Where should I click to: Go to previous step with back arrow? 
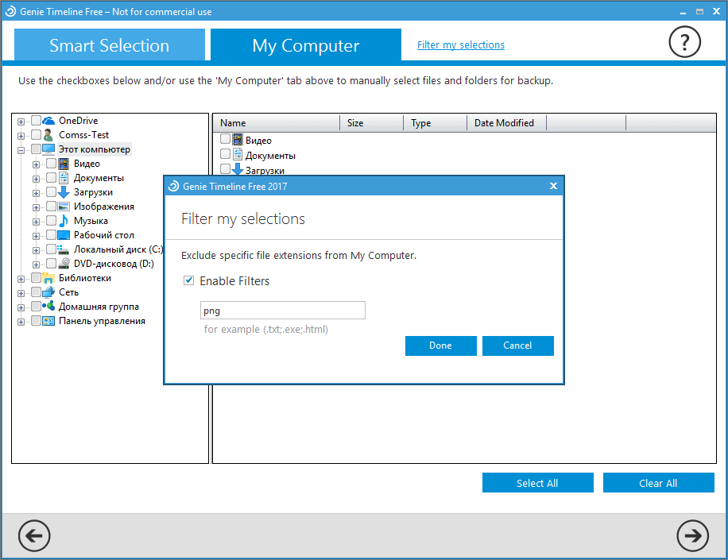click(x=34, y=536)
